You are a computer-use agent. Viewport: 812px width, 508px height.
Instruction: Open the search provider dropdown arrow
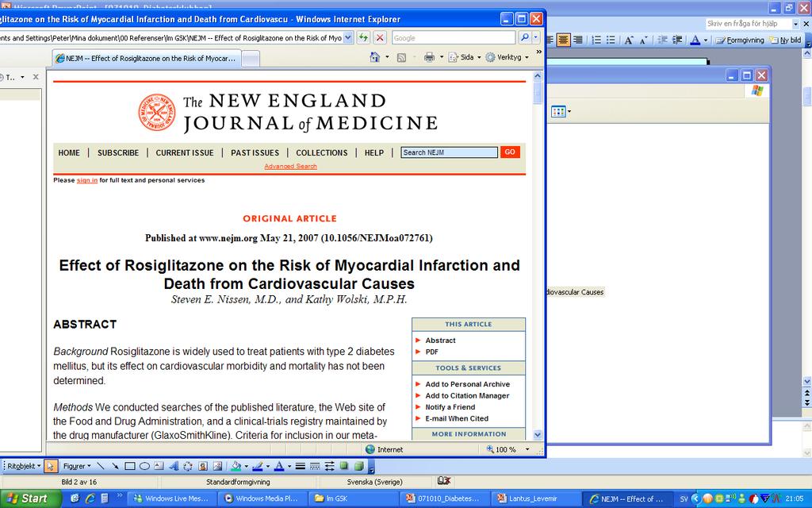click(x=535, y=37)
